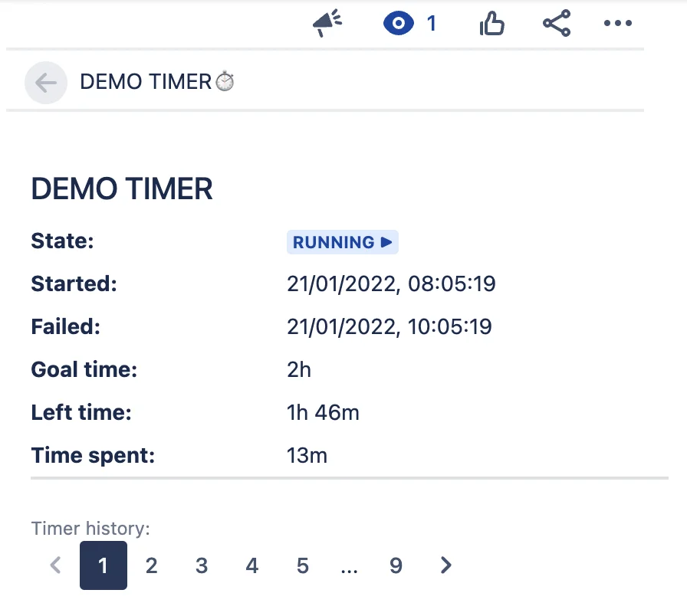Go to previous timer history page

click(55, 565)
